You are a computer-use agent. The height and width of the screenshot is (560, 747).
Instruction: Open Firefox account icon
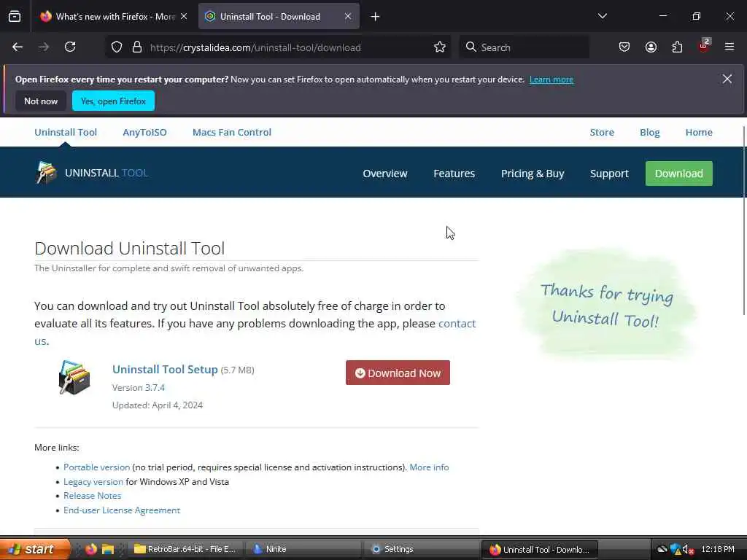(x=651, y=47)
